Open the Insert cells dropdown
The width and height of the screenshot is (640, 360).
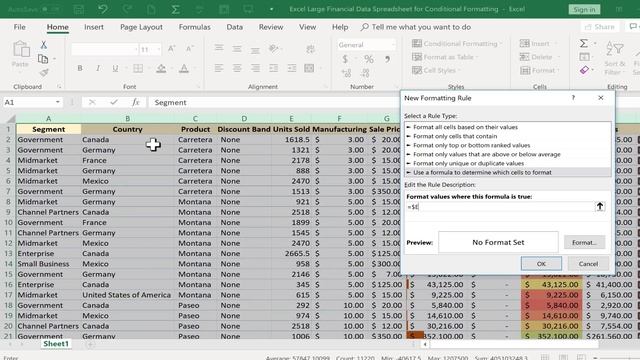[538, 44]
